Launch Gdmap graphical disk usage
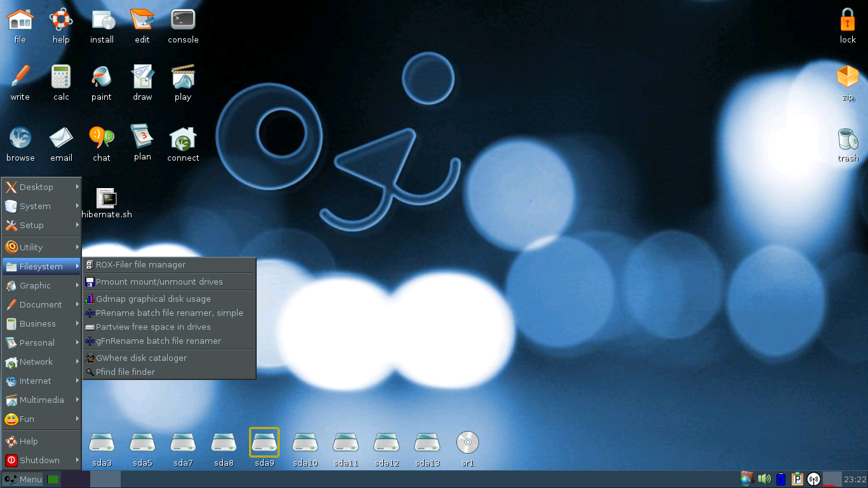The width and height of the screenshot is (868, 488). point(169,299)
